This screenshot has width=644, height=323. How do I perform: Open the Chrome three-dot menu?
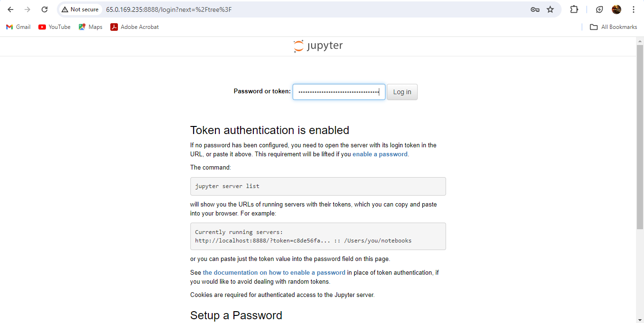[x=634, y=9]
